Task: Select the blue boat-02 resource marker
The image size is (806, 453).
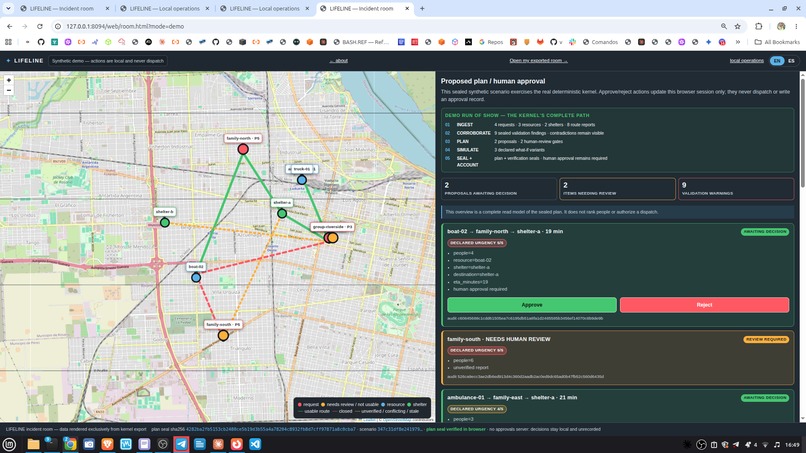Action: pyautogui.click(x=196, y=278)
